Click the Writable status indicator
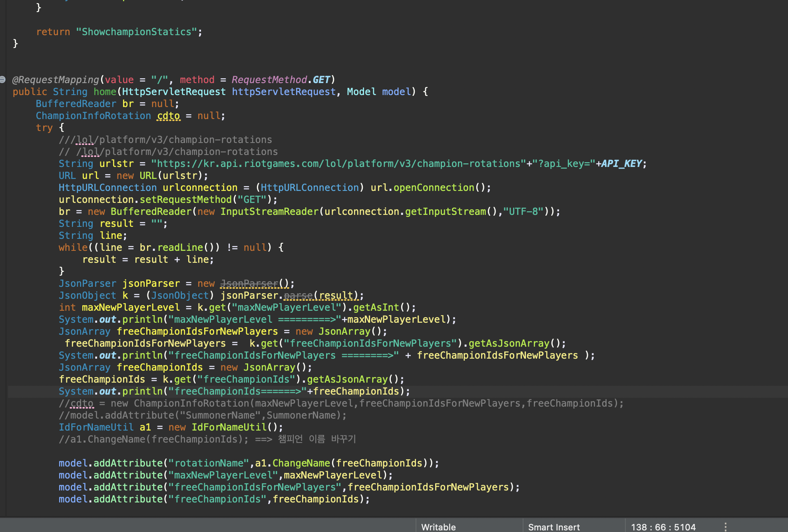788x532 pixels. [x=438, y=527]
